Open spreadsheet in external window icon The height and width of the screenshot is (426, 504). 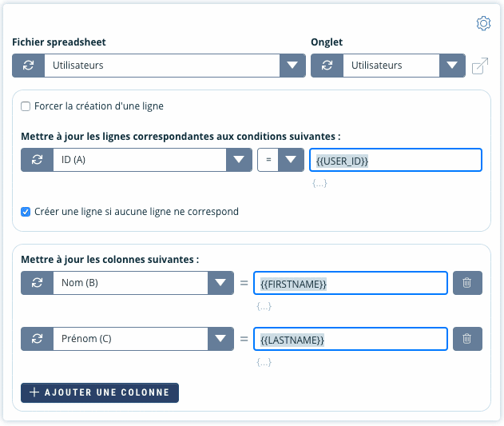coord(480,66)
